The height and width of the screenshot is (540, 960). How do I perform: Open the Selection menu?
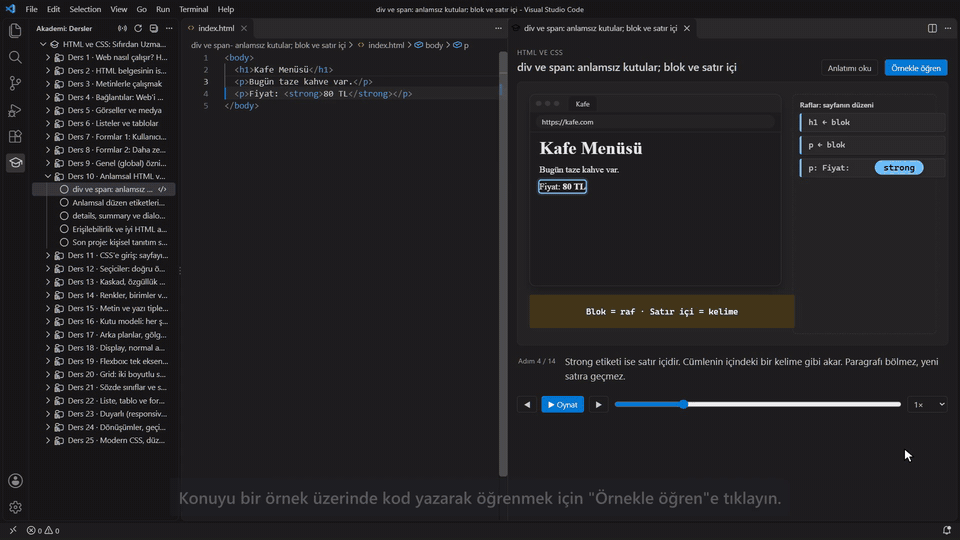point(85,9)
